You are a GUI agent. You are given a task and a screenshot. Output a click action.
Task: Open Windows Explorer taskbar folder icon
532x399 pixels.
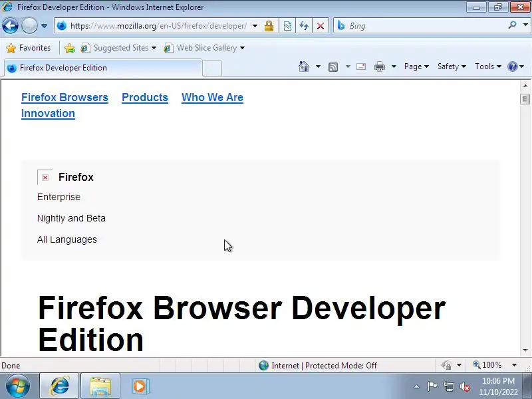point(100,386)
